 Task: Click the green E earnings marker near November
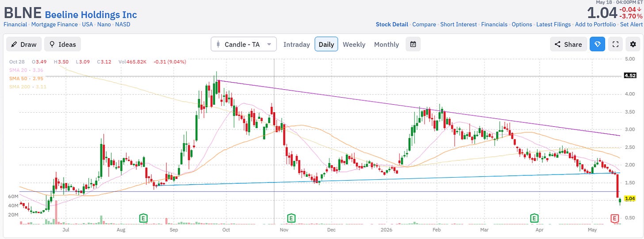[291, 218]
